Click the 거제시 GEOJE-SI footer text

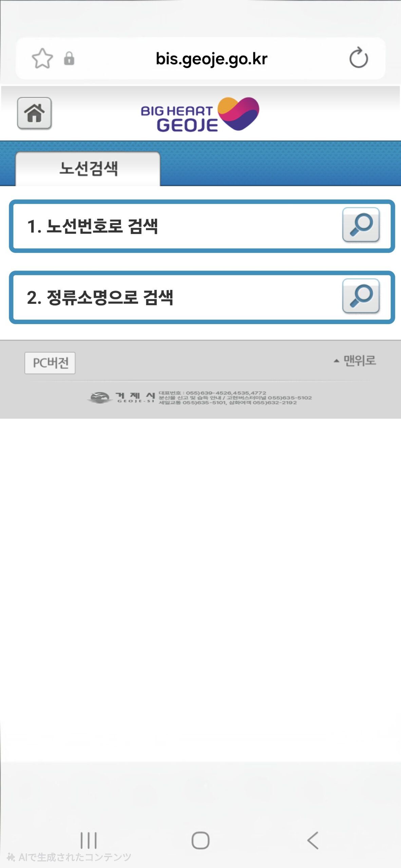pyautogui.click(x=135, y=397)
